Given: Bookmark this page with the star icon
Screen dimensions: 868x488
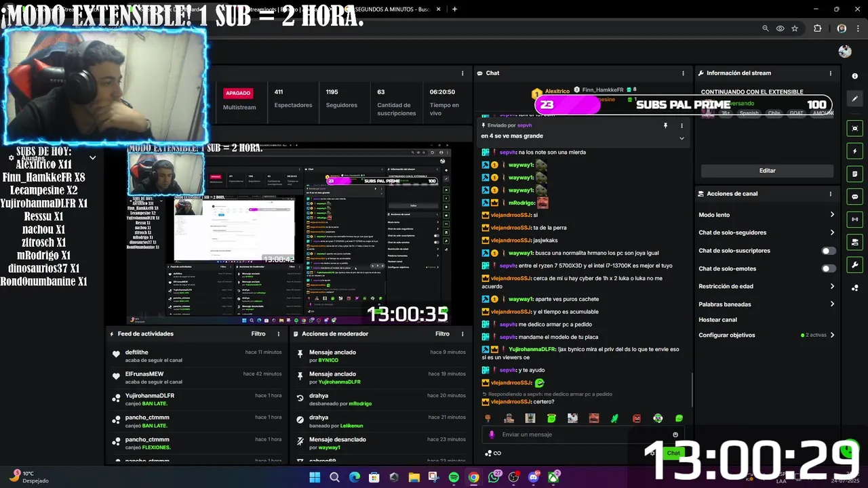Looking at the screenshot, I should pos(795,28).
